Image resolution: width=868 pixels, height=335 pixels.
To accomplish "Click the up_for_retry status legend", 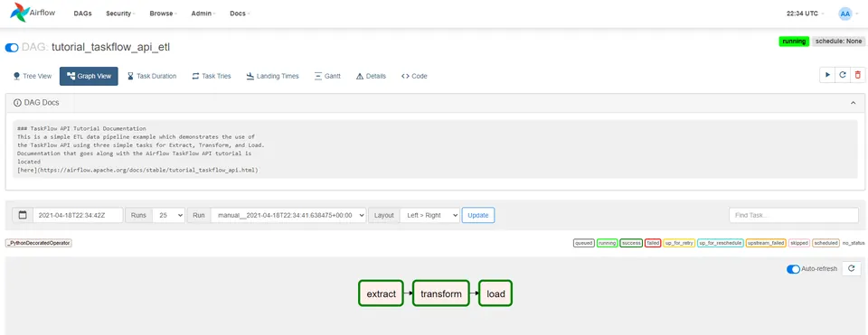I will [x=679, y=243].
